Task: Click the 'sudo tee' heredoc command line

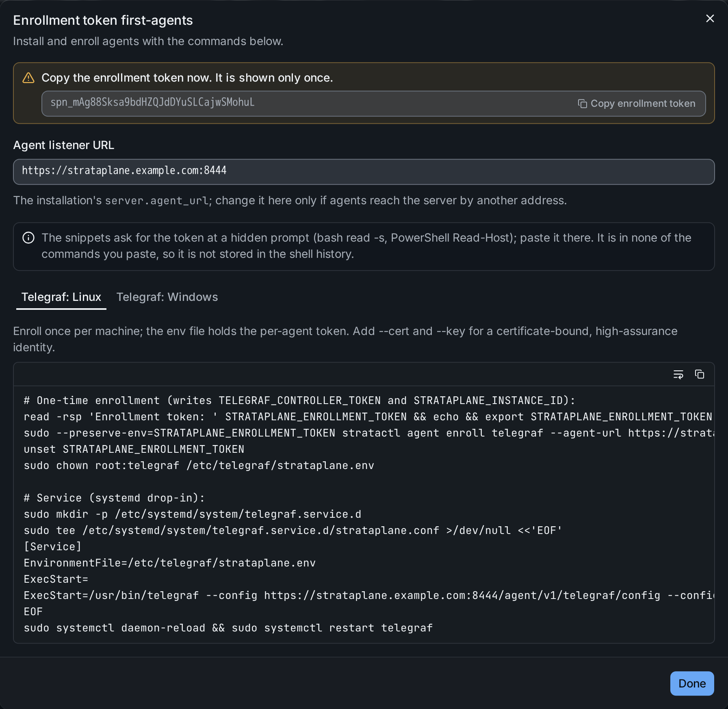Action: point(293,530)
